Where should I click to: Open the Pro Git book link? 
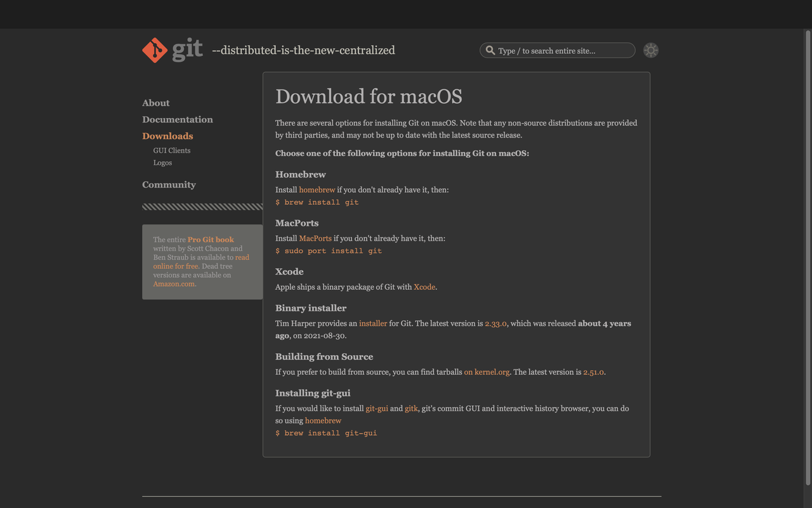coord(211,240)
